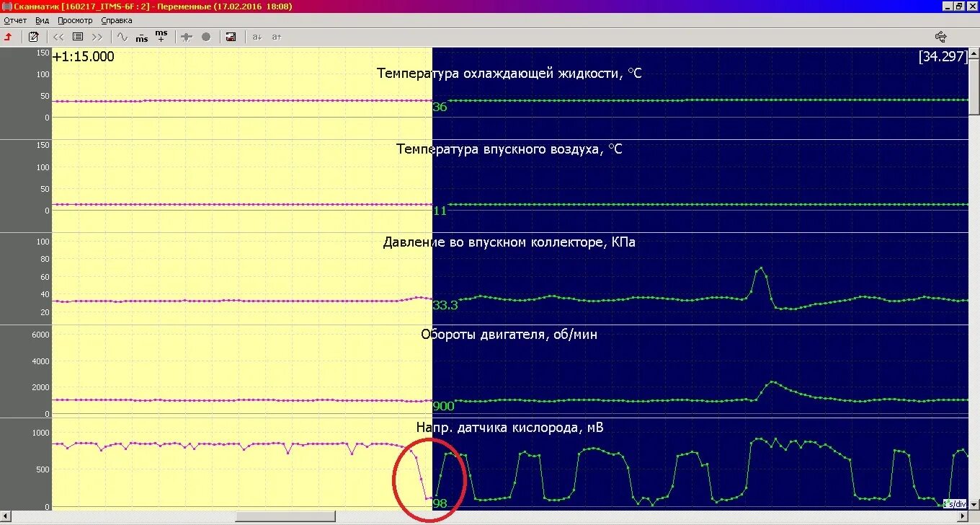Click the USB connection icon
The width and height of the screenshot is (980, 525).
pyautogui.click(x=940, y=36)
